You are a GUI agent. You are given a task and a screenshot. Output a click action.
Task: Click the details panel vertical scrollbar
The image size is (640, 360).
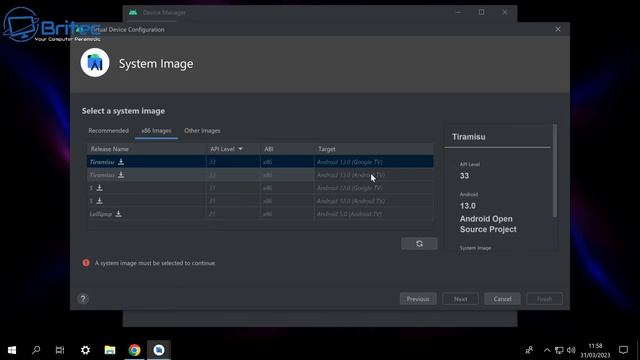tap(555, 171)
